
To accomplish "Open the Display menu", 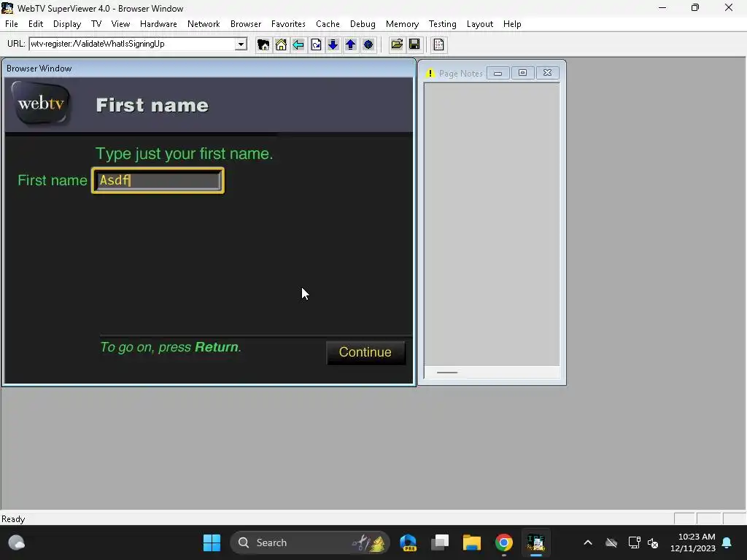I will [x=67, y=24].
